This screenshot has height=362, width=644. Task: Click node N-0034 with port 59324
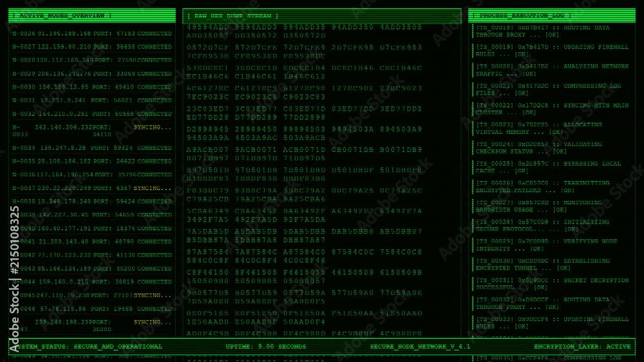92,148
